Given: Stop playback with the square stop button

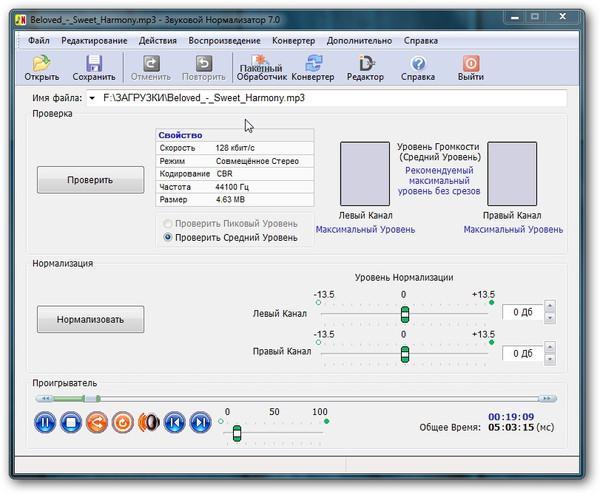Looking at the screenshot, I should pos(71,422).
